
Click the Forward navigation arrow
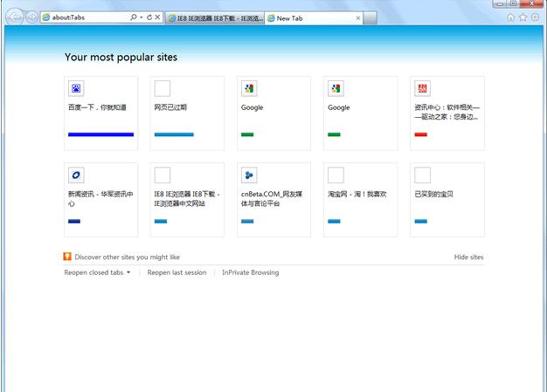[32, 17]
